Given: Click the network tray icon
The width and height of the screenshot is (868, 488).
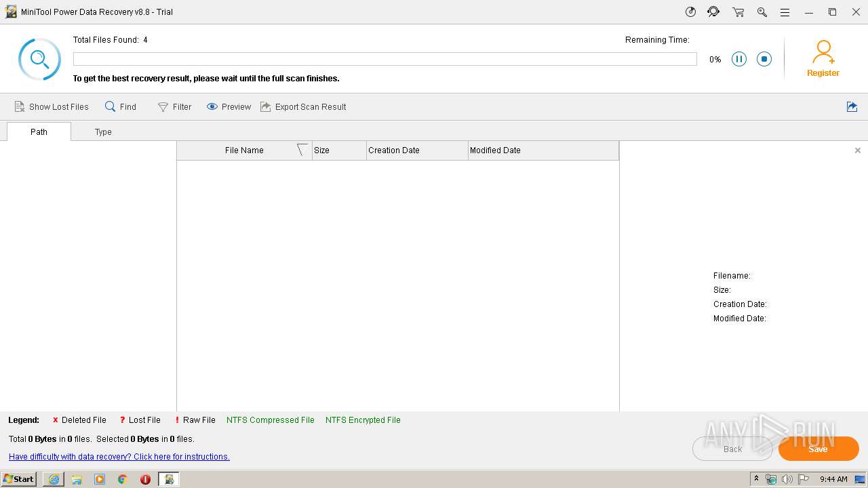Looking at the screenshot, I should [x=771, y=479].
